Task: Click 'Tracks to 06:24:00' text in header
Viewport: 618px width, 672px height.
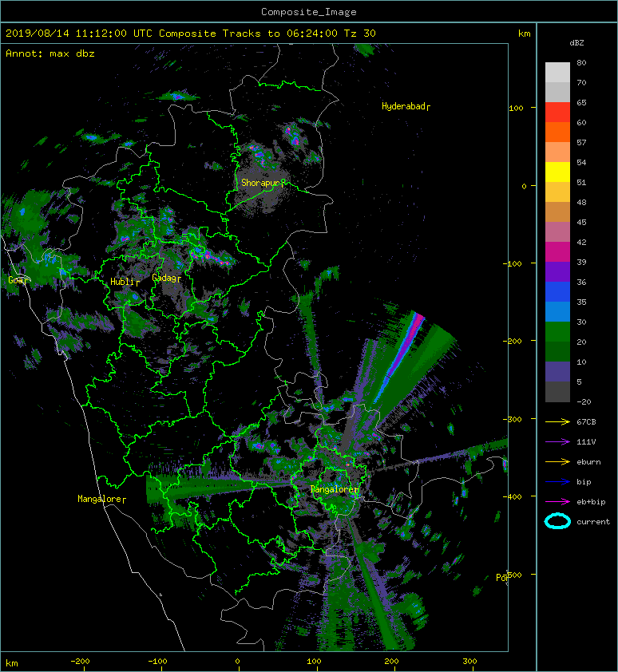Action: (x=279, y=34)
